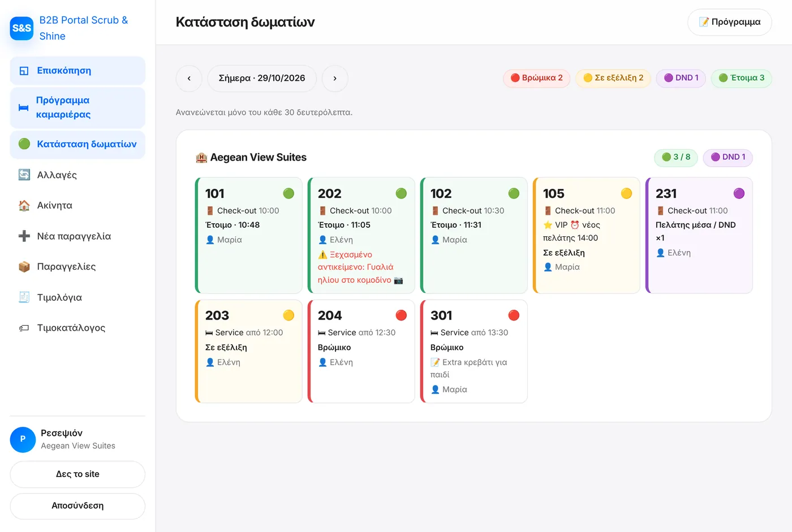
Task: Click the green status dot on room 101
Action: tap(289, 193)
